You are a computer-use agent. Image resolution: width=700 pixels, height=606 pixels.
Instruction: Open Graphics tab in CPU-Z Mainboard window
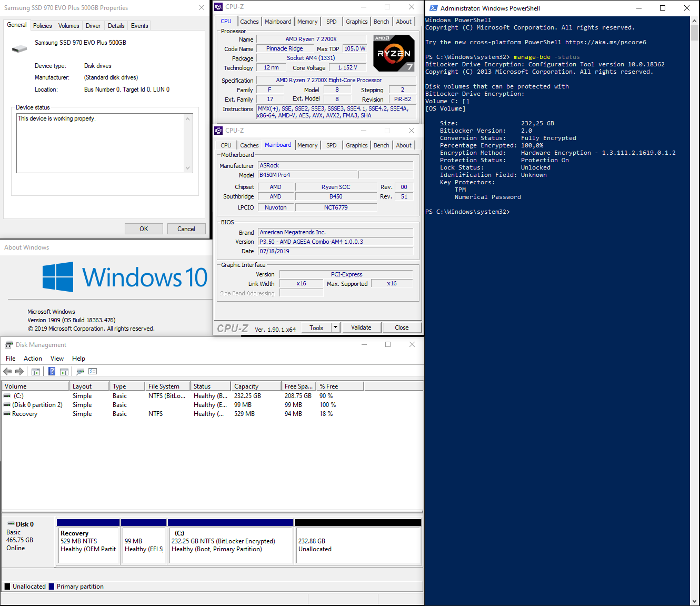pos(357,145)
